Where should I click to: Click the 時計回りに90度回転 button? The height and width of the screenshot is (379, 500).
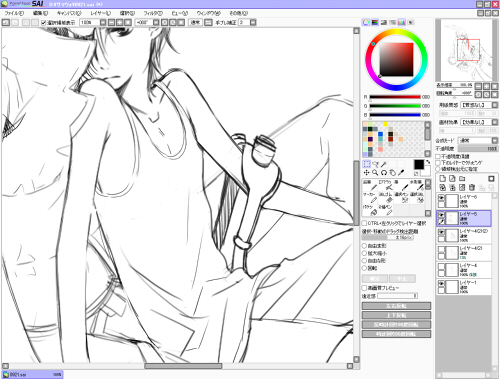coord(396,334)
